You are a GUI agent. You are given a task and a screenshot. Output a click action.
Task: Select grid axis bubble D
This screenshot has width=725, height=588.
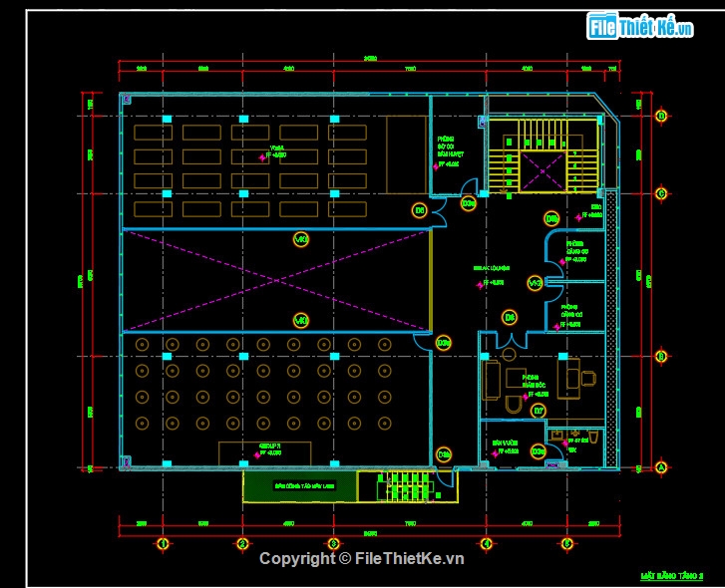661,116
